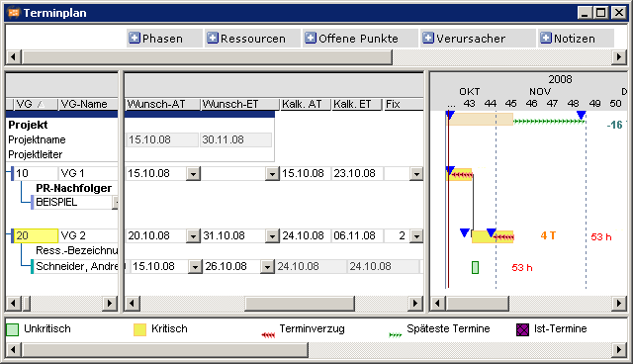Click the VG tree panel scroll right arrow

coord(109,303)
